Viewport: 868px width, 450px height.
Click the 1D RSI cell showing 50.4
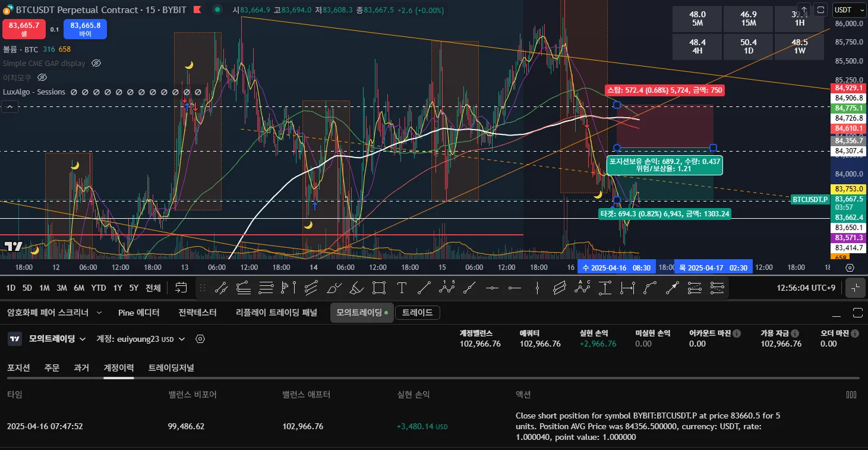749,46
